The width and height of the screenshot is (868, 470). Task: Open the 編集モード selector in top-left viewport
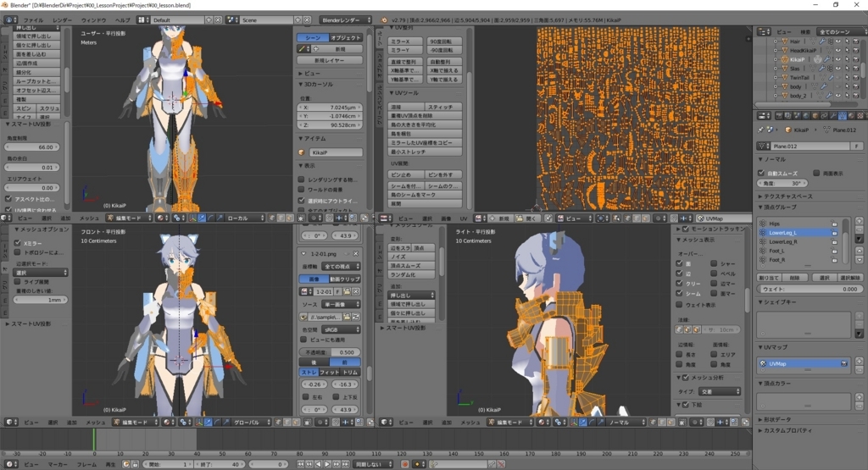tap(129, 218)
